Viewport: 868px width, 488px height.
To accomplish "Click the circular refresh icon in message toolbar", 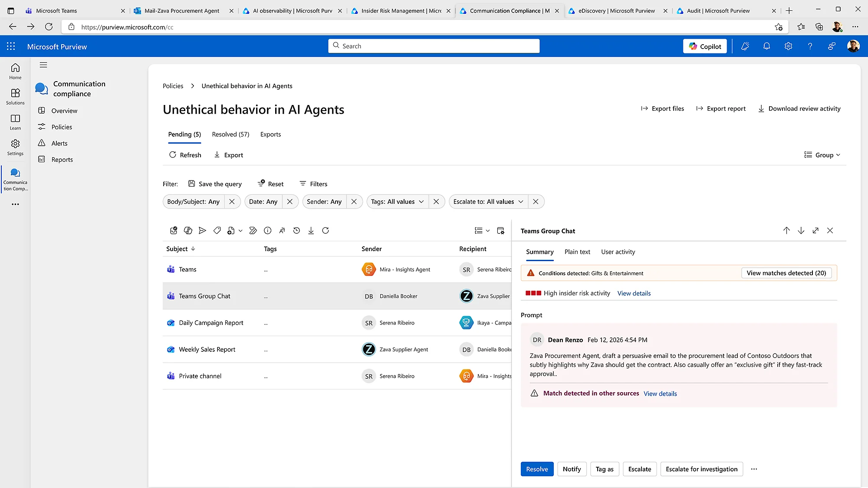I will pyautogui.click(x=325, y=230).
